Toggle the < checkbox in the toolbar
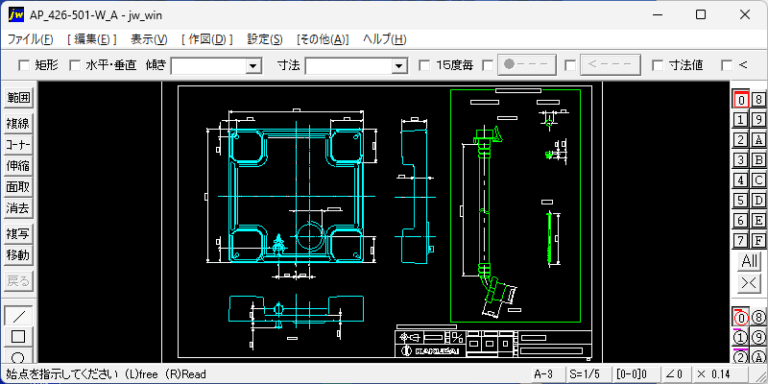768x384 pixels. 727,65
